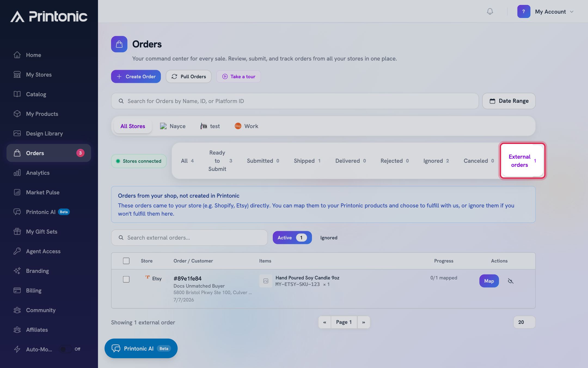This screenshot has height=368, width=588.
Task: Show Canceled orders tab
Action: (479, 161)
